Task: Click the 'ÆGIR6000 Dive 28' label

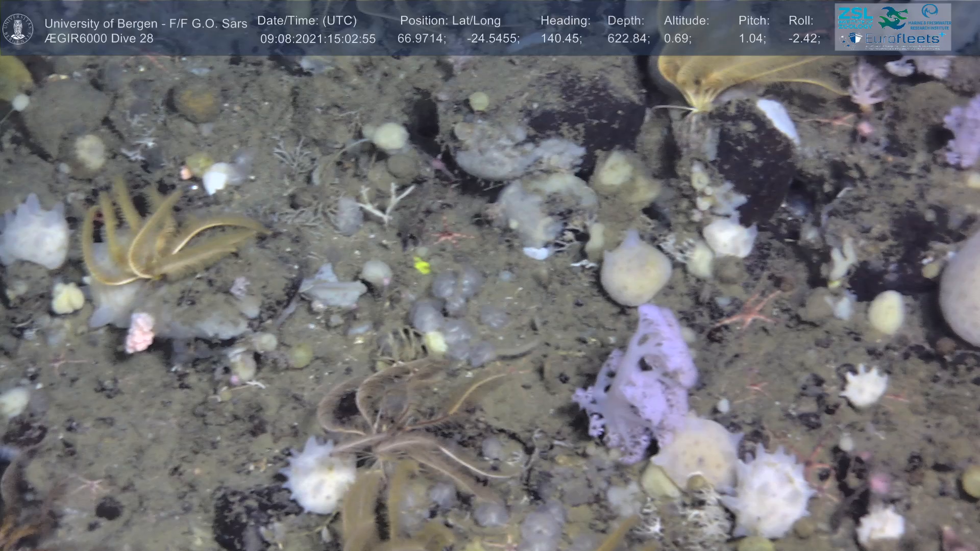Action: pyautogui.click(x=99, y=39)
